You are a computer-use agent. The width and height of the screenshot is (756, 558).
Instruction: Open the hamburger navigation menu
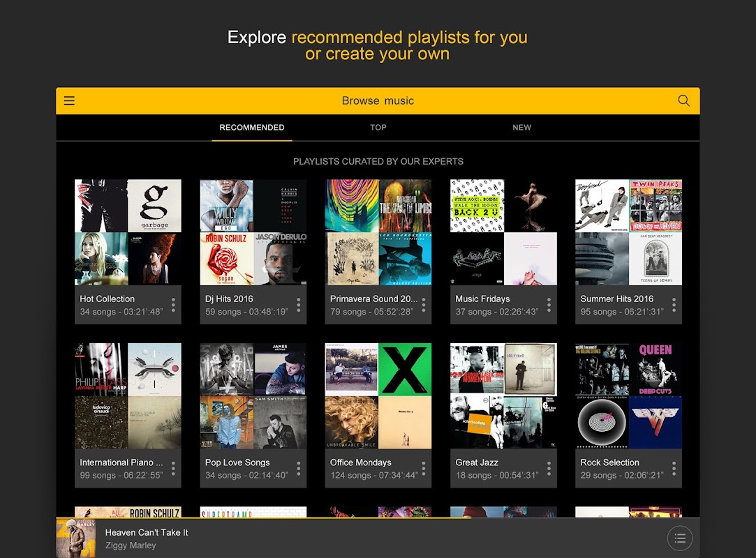pos(69,100)
